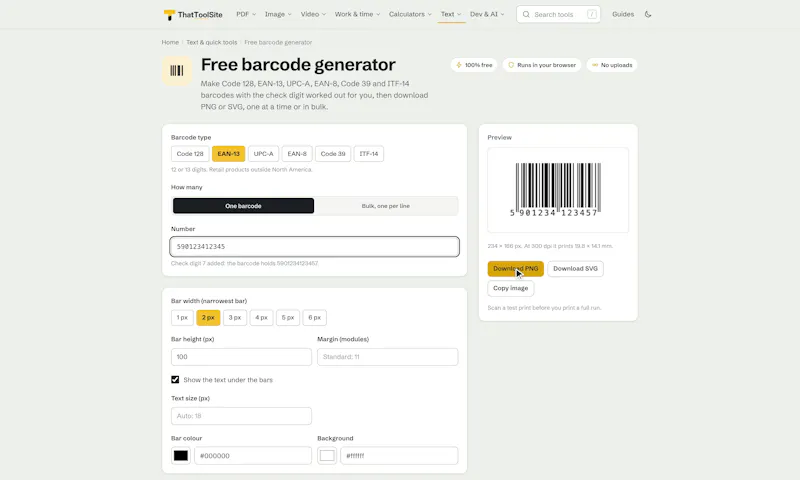Click Download PNG button
This screenshot has height=480, width=800.
click(515, 268)
